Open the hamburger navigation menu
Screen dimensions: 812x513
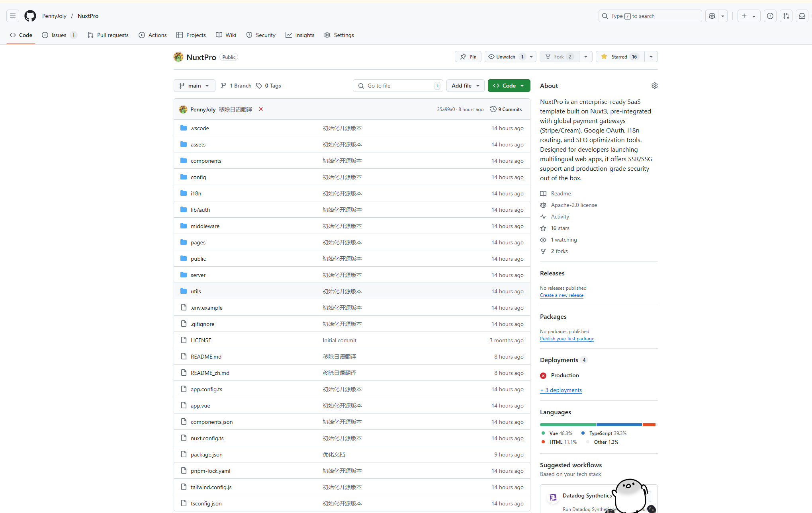pyautogui.click(x=13, y=16)
